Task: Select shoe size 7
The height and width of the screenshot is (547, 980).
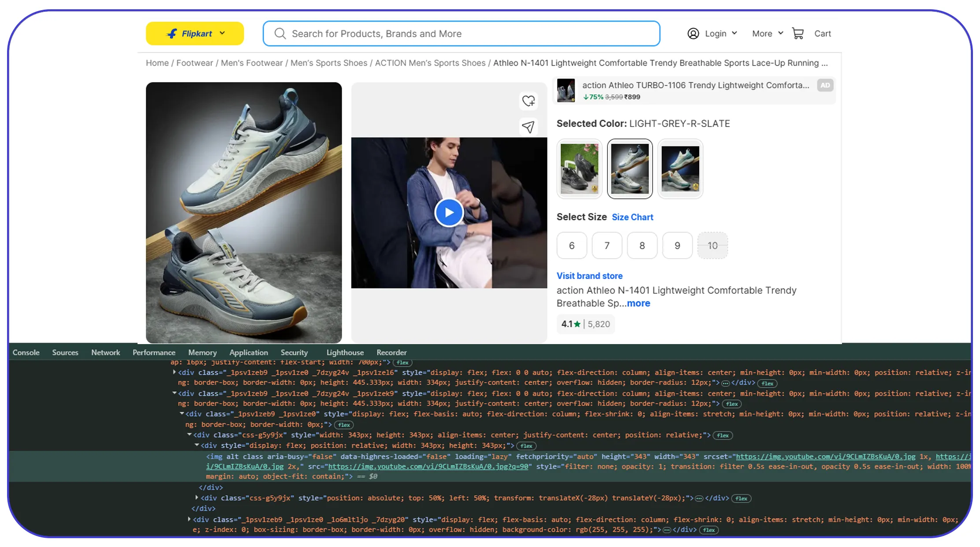Action: coord(607,245)
